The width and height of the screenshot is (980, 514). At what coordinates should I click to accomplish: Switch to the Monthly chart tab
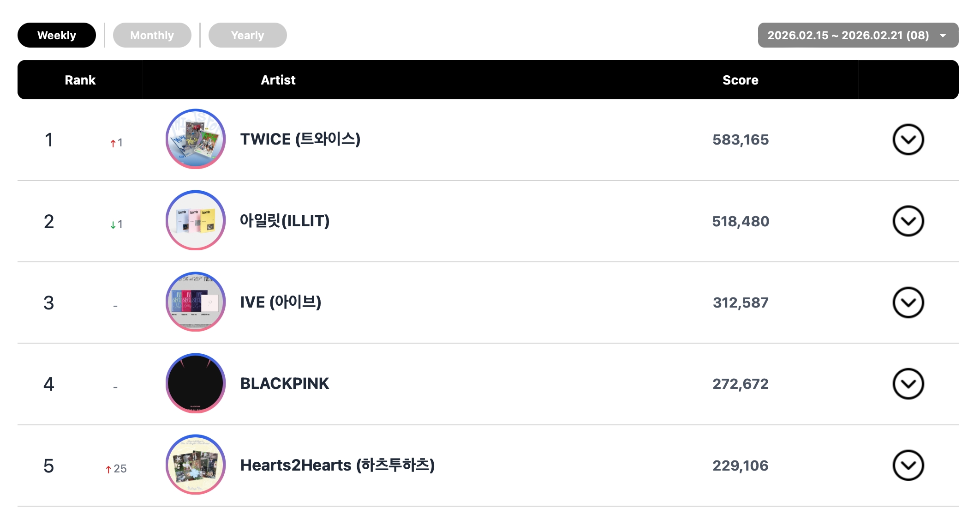click(152, 35)
